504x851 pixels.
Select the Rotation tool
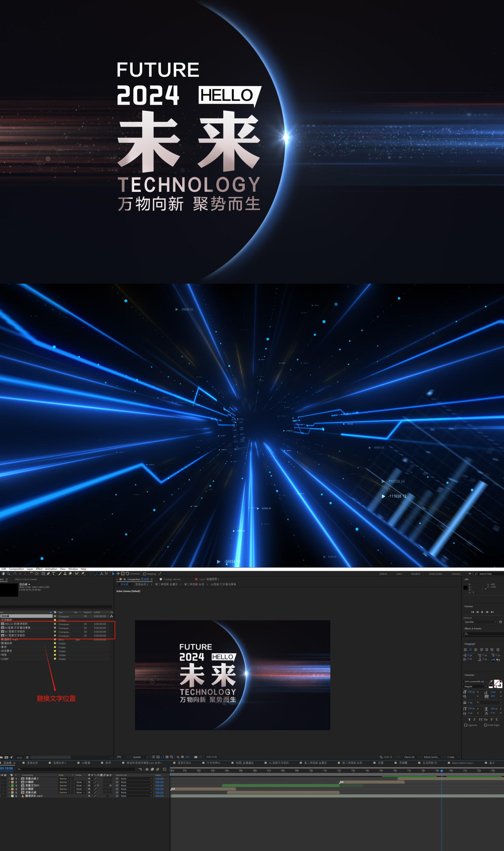tap(31, 574)
